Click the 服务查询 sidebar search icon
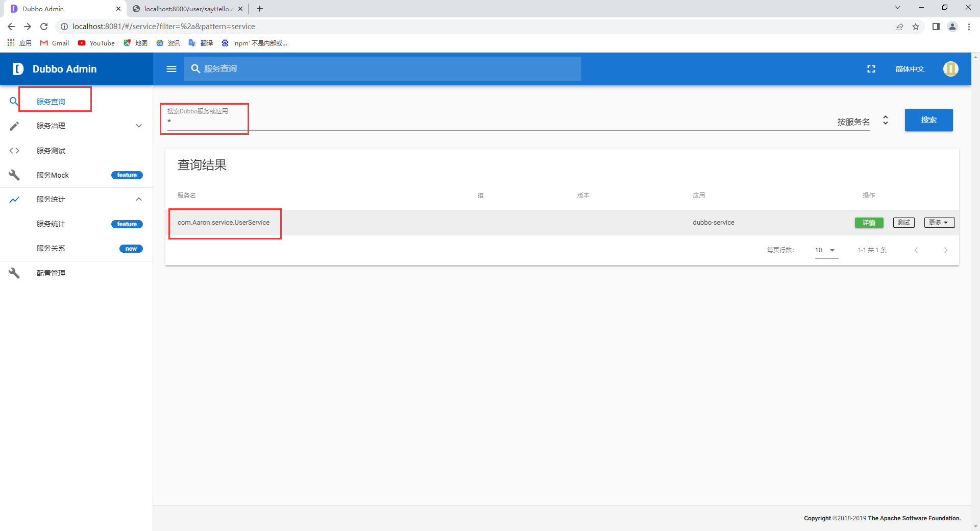 pos(14,101)
